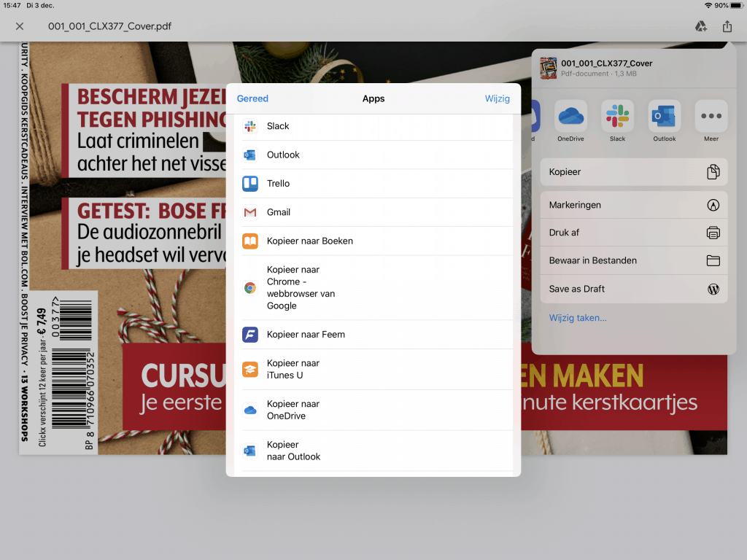Choose Kopieer naar OneDrive in the list
747x560 pixels.
[x=373, y=410]
